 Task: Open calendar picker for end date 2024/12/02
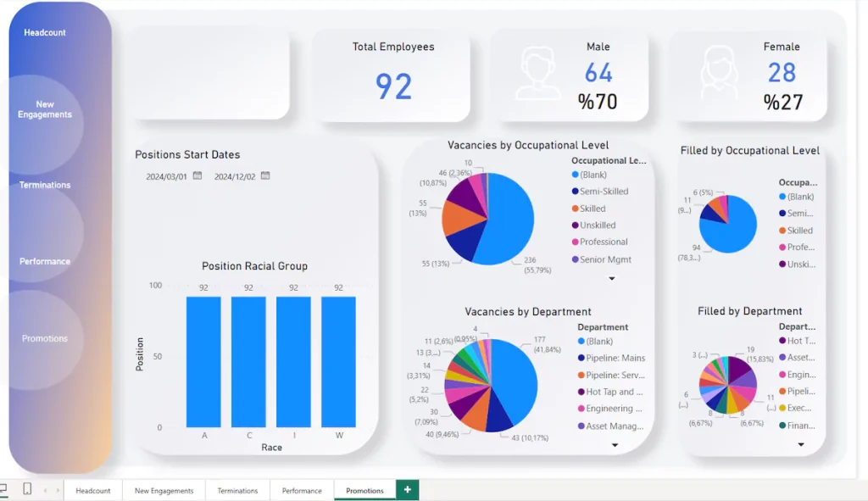click(x=265, y=176)
